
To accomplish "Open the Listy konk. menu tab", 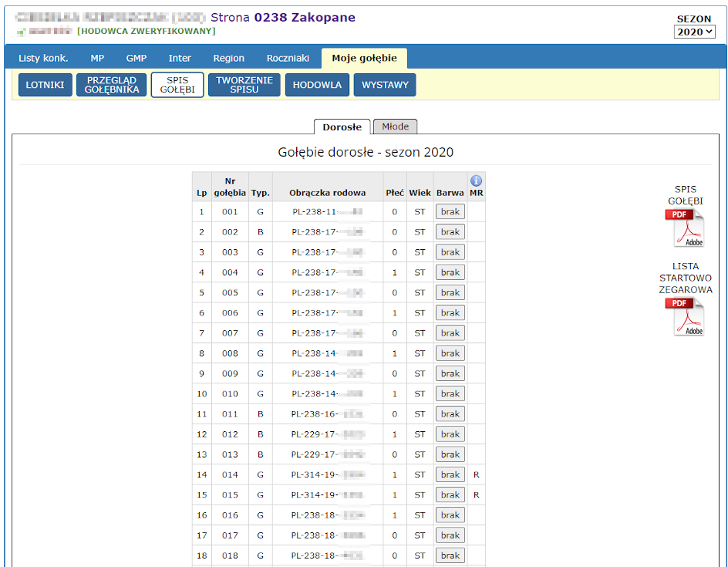I will point(43,58).
